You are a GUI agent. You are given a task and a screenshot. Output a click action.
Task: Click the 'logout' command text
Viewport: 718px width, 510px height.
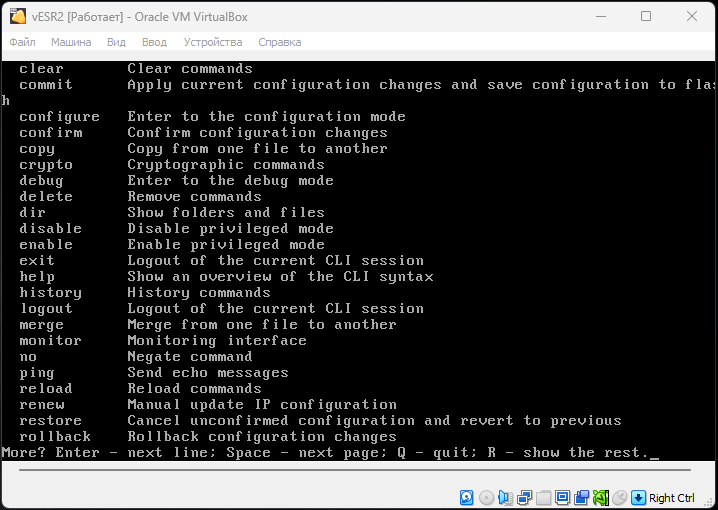(46, 309)
